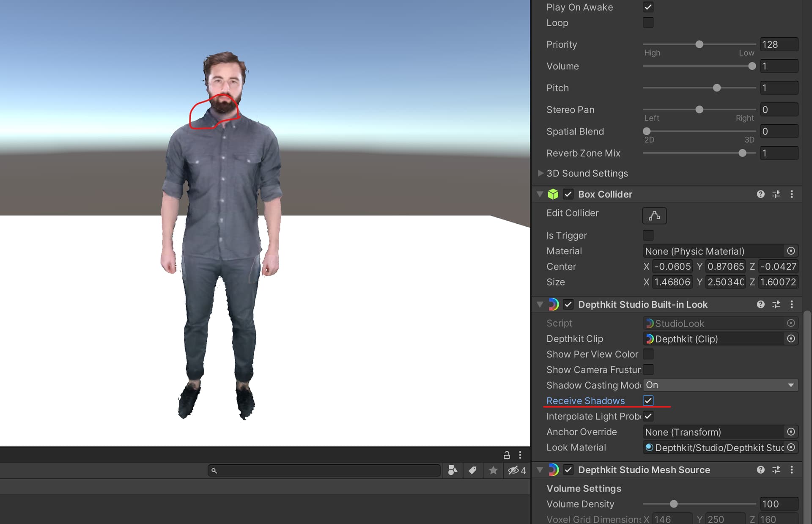812x524 pixels.
Task: Search by label tag icon
Action: click(x=472, y=470)
